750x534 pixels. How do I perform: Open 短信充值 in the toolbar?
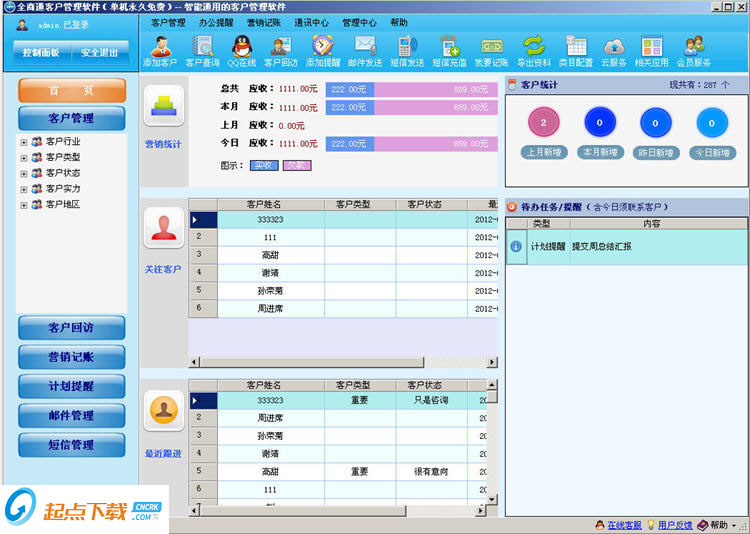pyautogui.click(x=449, y=47)
